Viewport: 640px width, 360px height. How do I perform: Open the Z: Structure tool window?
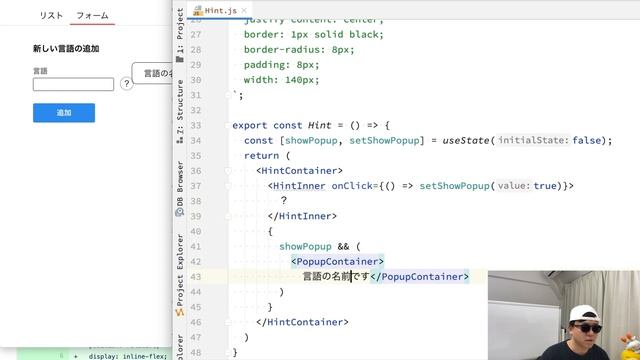coord(180,111)
